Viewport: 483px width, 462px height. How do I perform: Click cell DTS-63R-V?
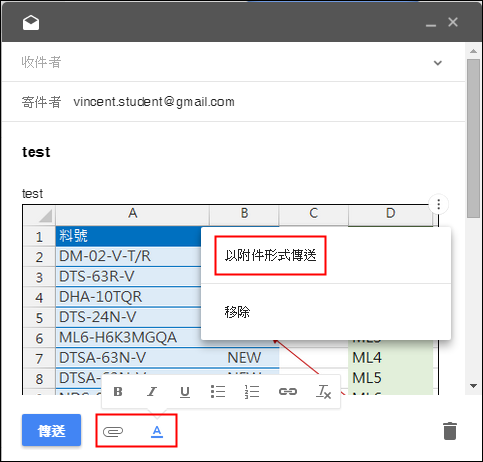coord(128,276)
